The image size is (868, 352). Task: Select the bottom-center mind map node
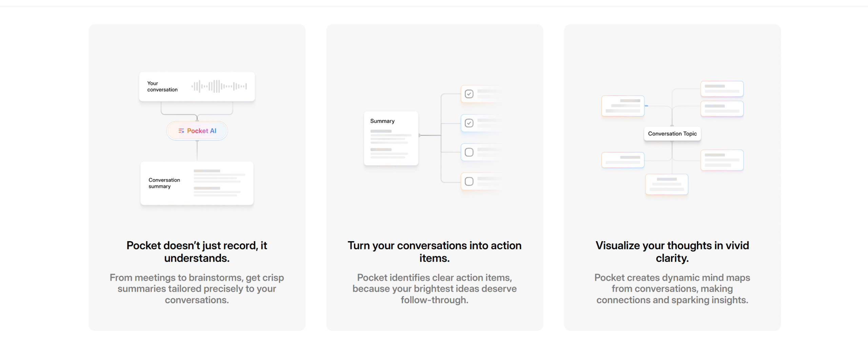click(x=667, y=184)
